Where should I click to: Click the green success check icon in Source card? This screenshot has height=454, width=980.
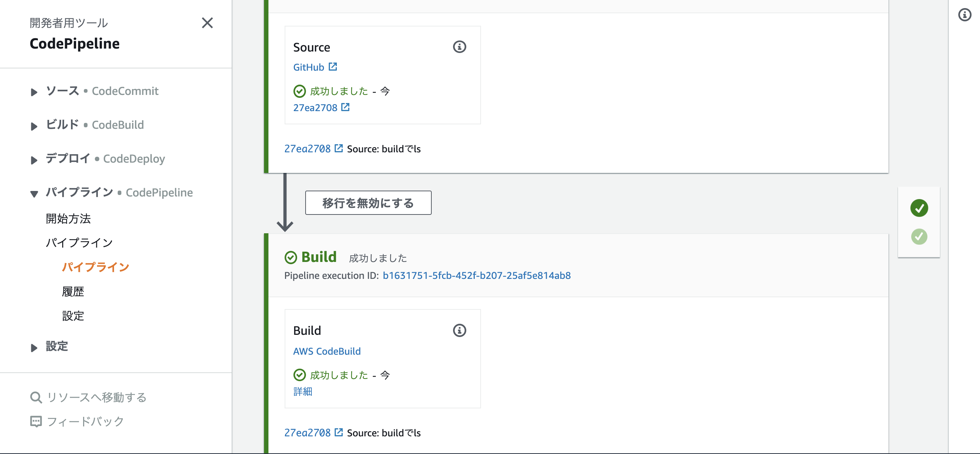click(300, 91)
